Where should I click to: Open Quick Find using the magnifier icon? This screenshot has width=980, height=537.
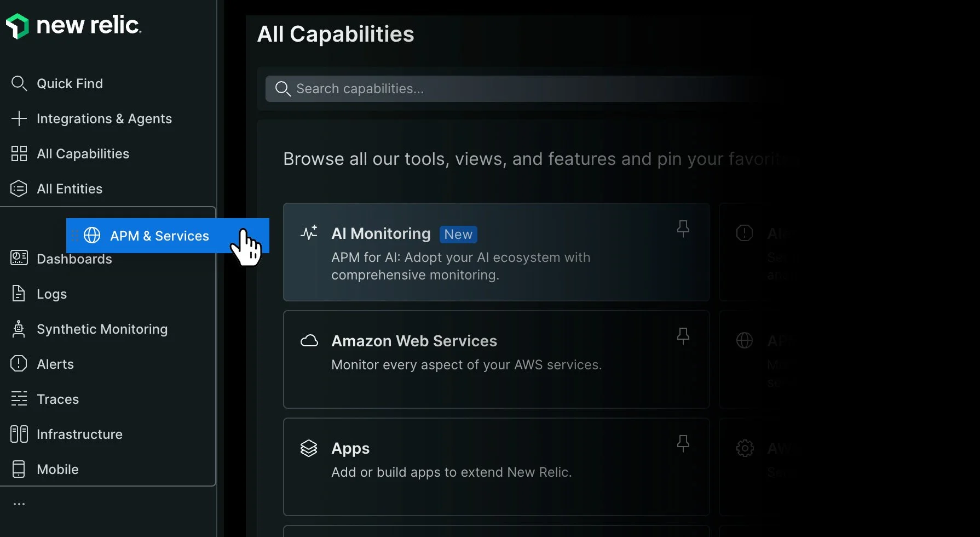click(x=19, y=83)
